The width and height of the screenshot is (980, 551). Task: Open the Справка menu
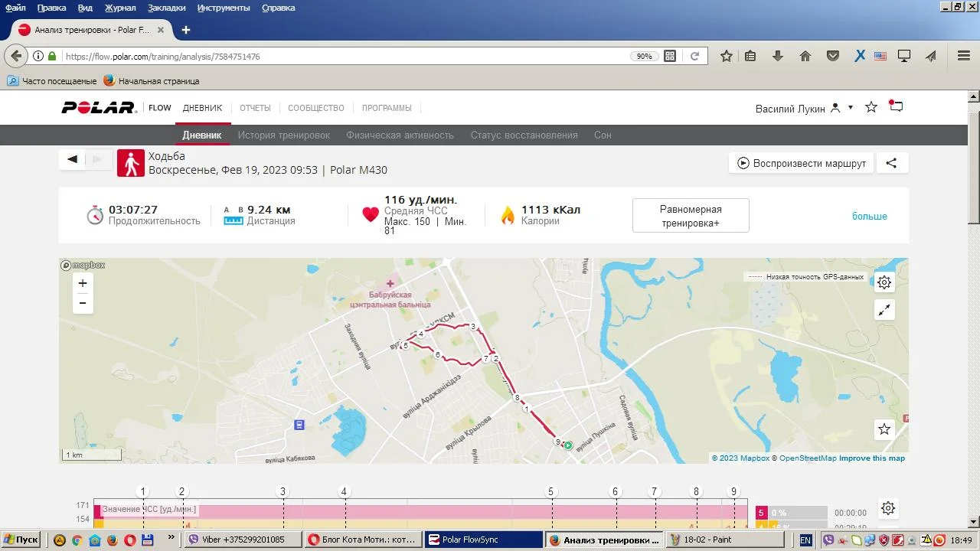tap(278, 8)
